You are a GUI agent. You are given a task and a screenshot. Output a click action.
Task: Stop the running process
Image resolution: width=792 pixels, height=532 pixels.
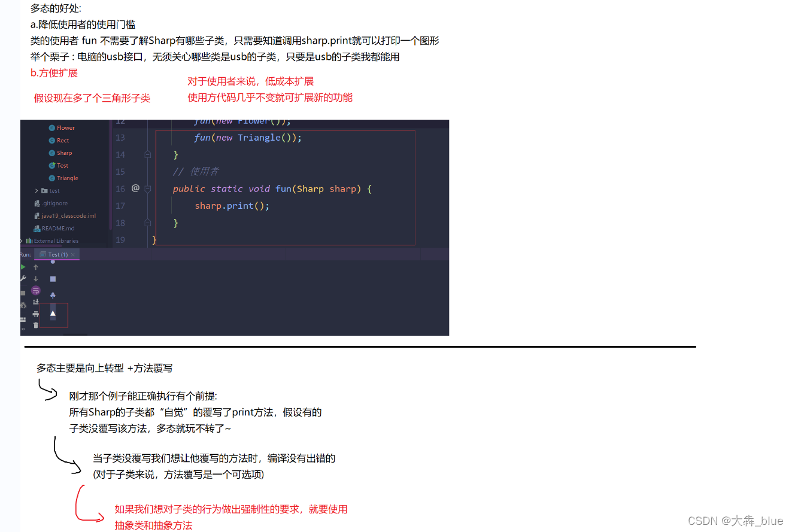tap(23, 293)
